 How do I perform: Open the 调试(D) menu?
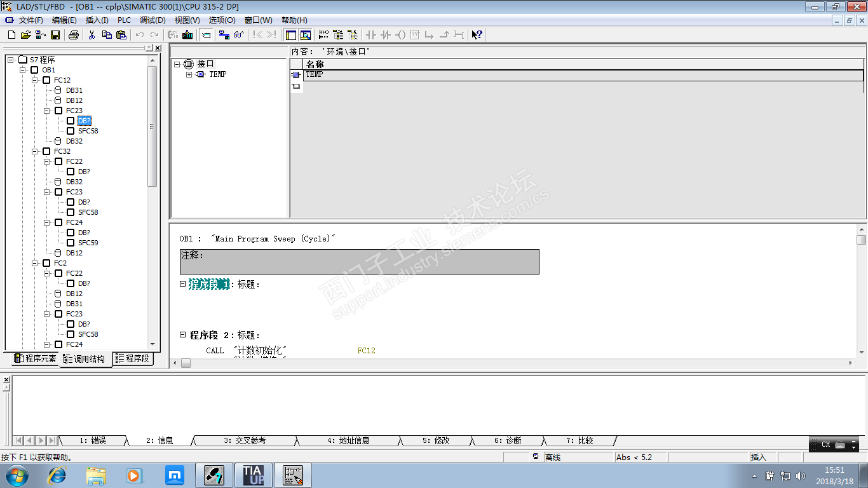coord(153,20)
